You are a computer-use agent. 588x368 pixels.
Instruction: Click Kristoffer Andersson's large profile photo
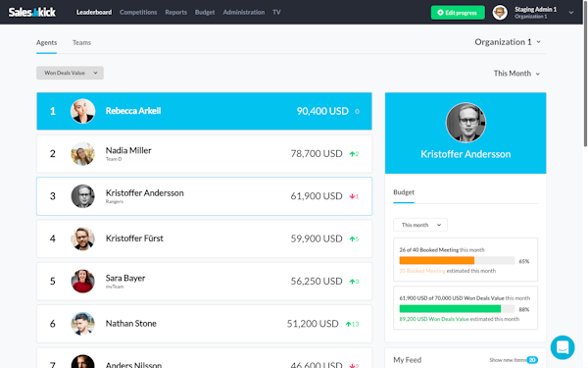click(x=465, y=123)
